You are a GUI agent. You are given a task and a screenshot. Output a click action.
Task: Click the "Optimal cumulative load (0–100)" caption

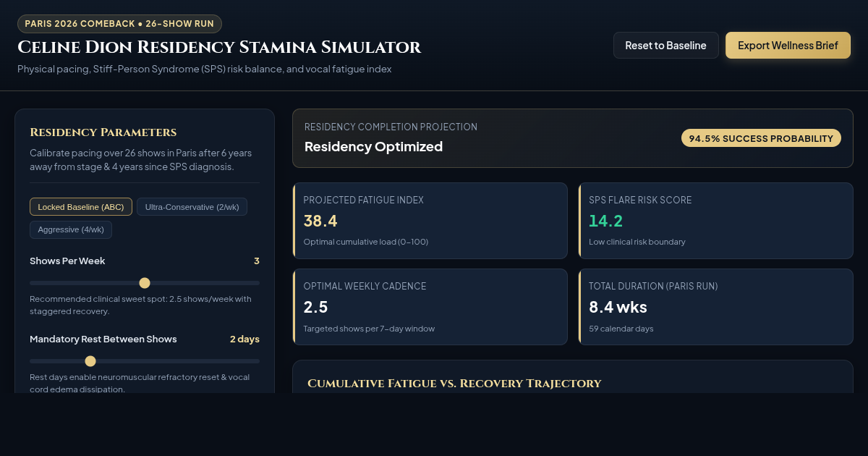click(366, 242)
